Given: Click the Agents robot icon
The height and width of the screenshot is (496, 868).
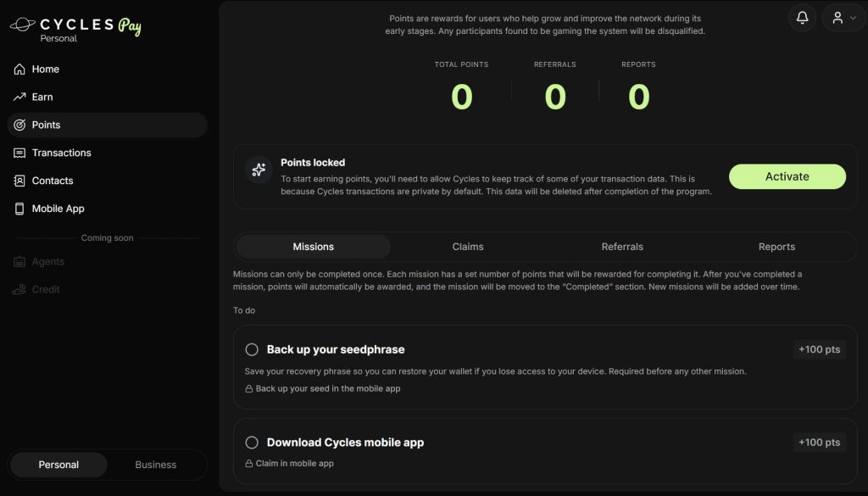Looking at the screenshot, I should 19,262.
